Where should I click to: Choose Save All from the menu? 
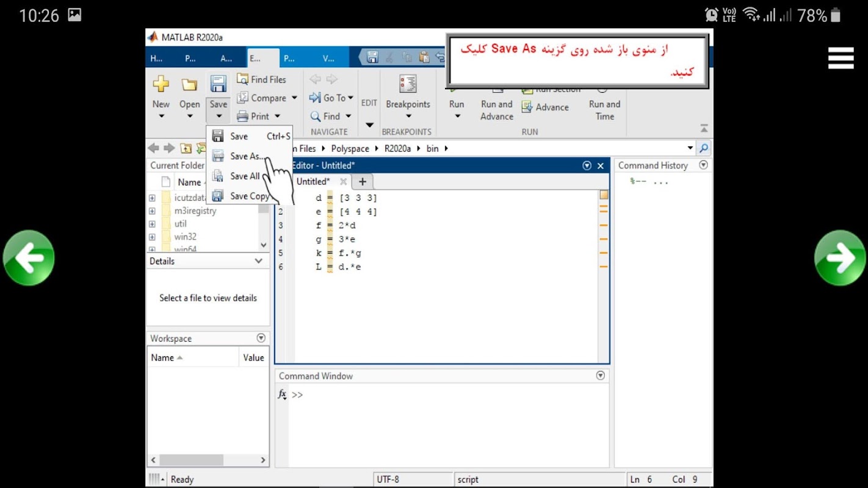[250, 176]
